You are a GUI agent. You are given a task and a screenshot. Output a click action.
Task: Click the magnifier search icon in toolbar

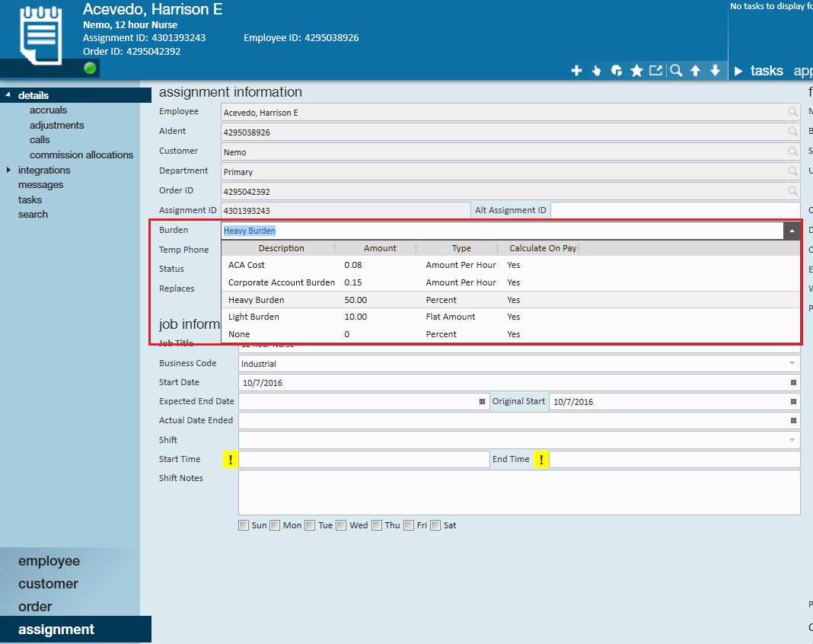[675, 71]
